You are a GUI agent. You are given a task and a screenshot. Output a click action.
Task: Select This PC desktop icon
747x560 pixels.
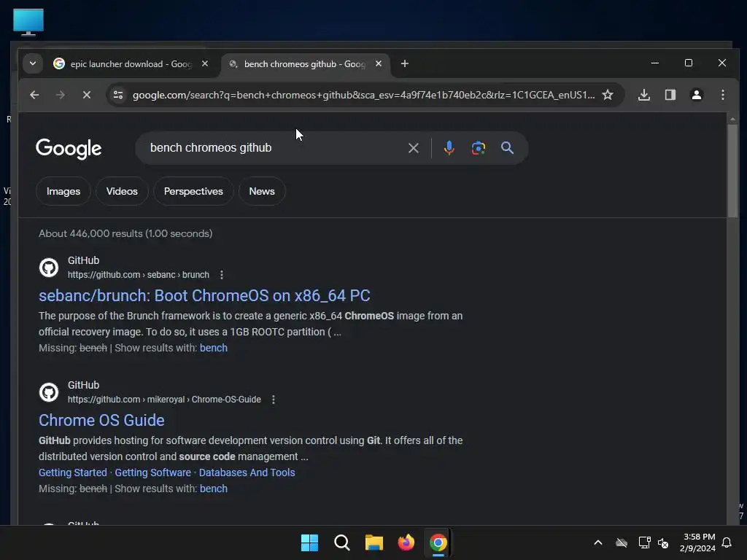click(x=28, y=22)
